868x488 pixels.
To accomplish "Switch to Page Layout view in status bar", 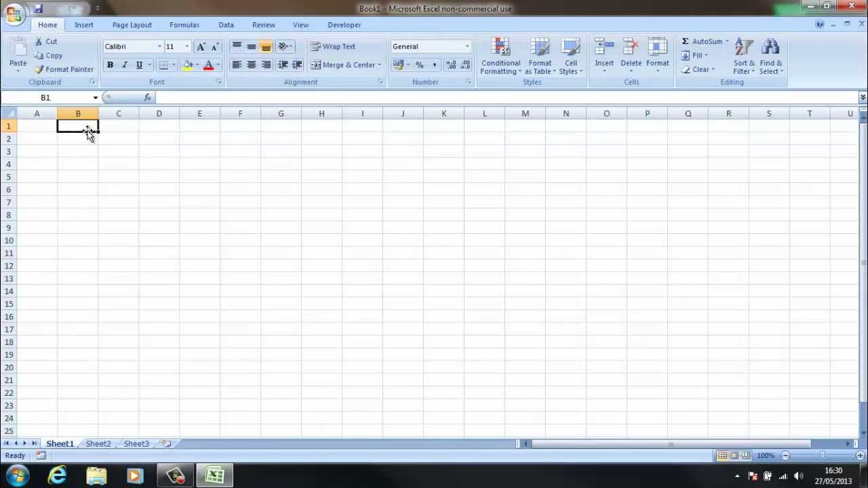I will (x=734, y=455).
